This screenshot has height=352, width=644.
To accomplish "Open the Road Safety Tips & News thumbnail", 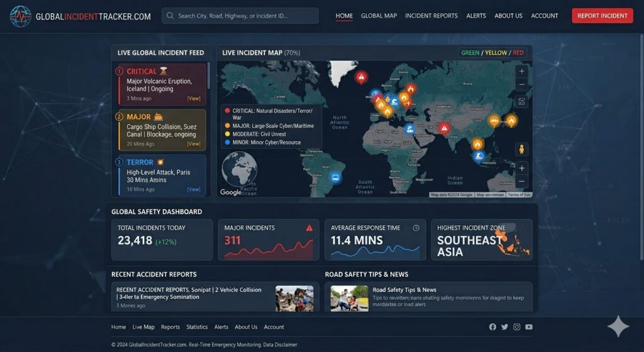I will [x=350, y=298].
